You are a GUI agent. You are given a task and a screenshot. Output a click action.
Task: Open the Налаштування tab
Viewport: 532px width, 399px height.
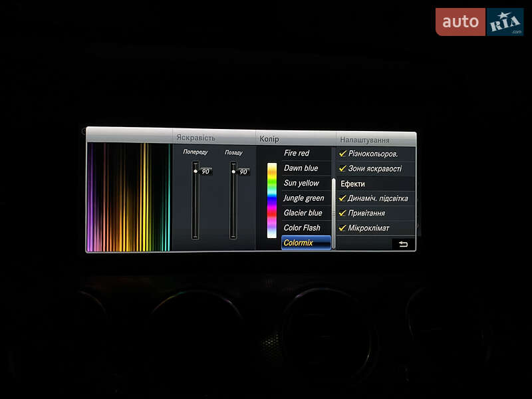tap(364, 140)
